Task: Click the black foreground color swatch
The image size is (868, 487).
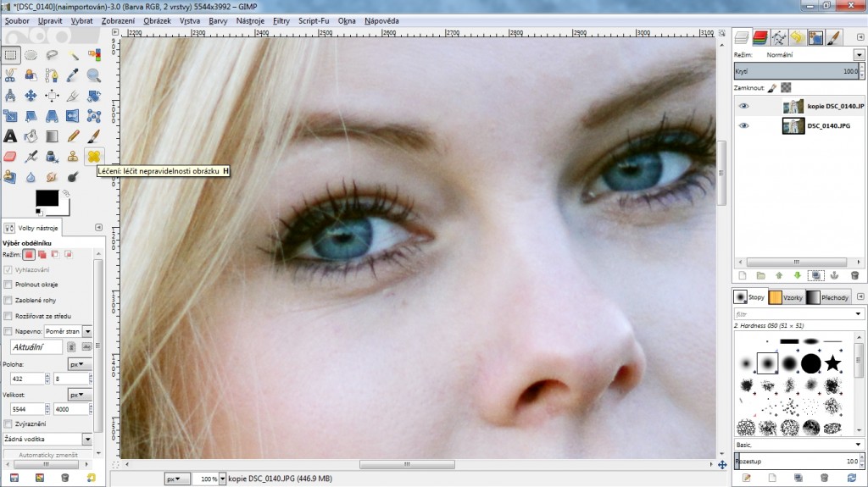Action: 47,198
